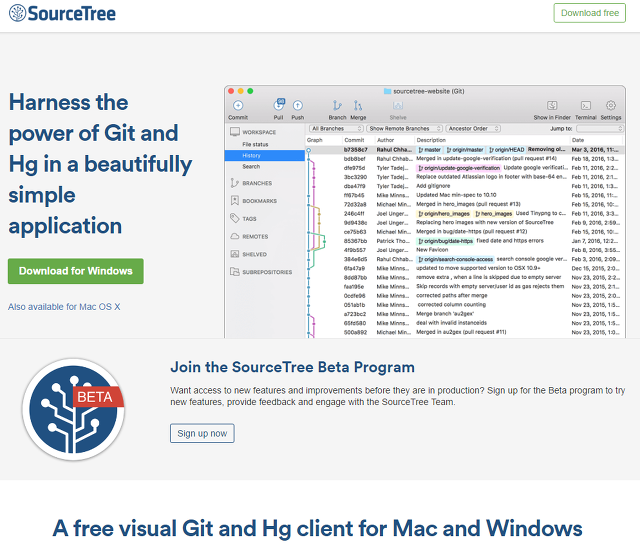Select History in the sidebar

[x=264, y=156]
